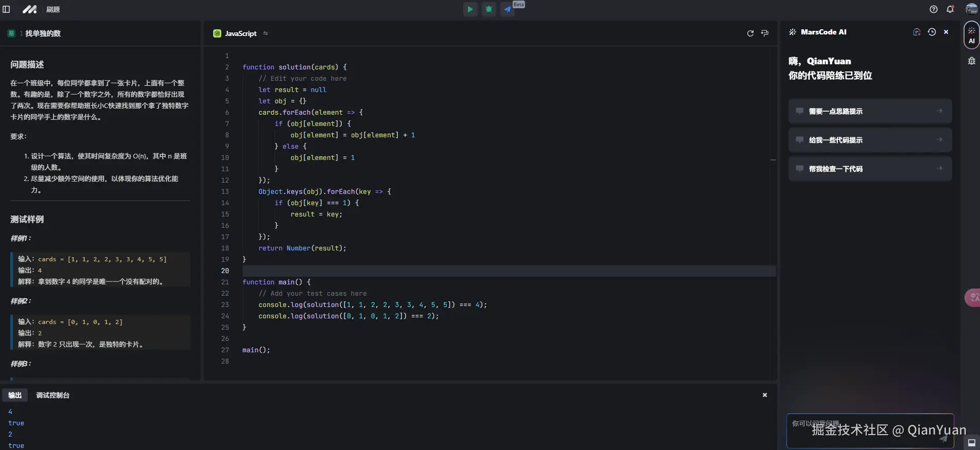
Task: Run the code with the green play button
Action: [470, 9]
